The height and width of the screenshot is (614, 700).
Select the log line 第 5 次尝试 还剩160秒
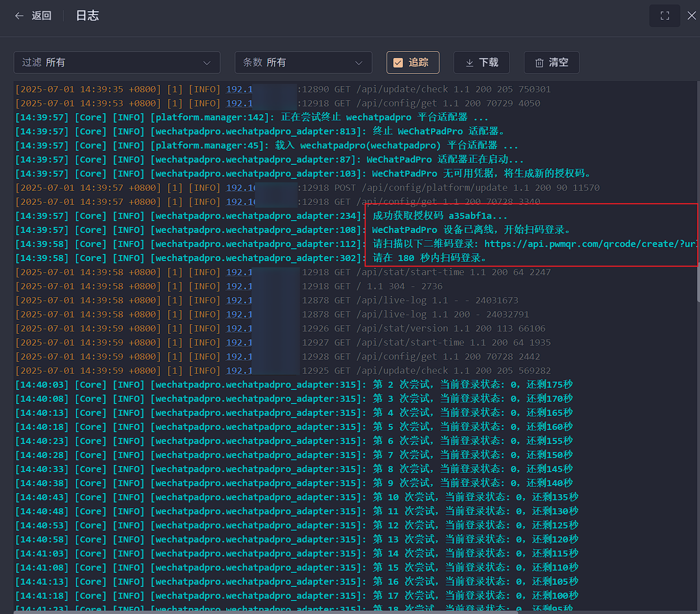[294, 427]
